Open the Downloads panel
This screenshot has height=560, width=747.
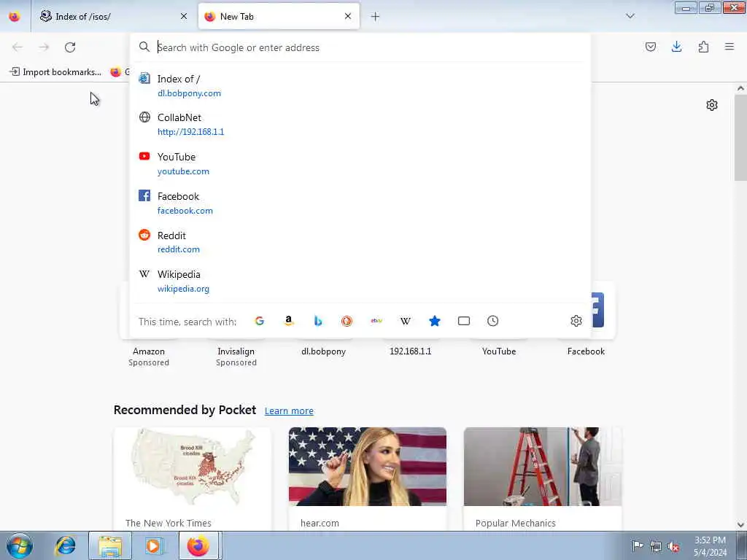676,47
